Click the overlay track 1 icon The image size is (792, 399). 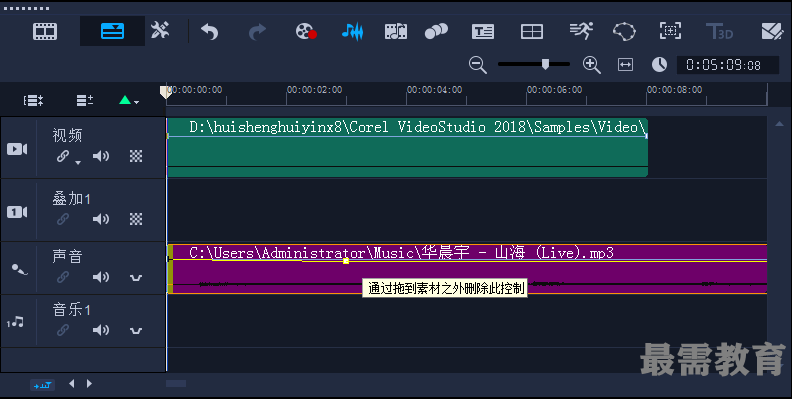[x=17, y=212]
